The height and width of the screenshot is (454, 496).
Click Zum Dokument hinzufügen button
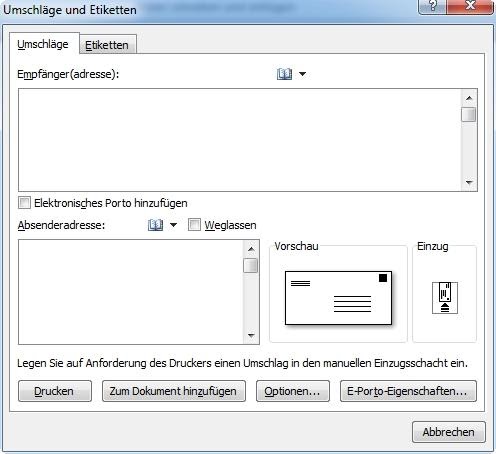click(174, 391)
